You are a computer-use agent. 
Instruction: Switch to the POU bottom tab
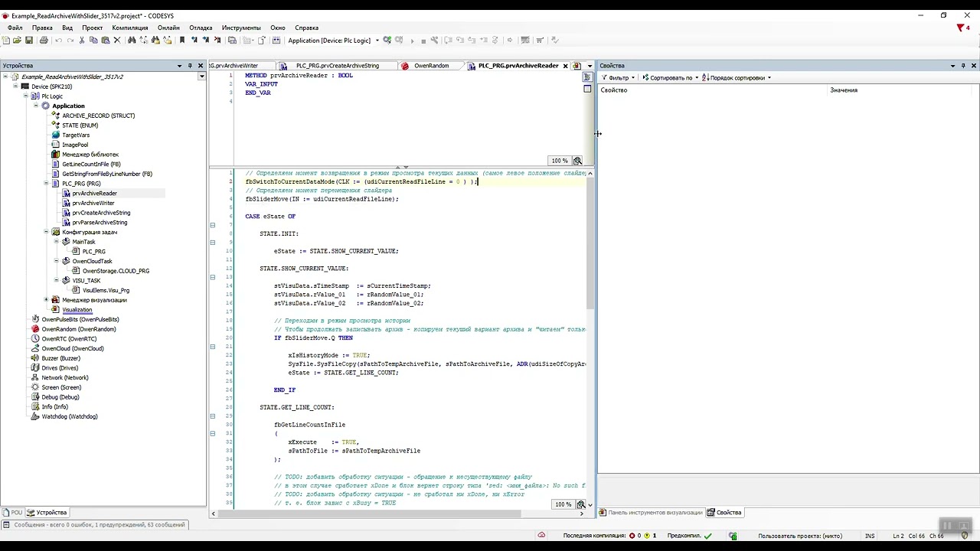(13, 513)
